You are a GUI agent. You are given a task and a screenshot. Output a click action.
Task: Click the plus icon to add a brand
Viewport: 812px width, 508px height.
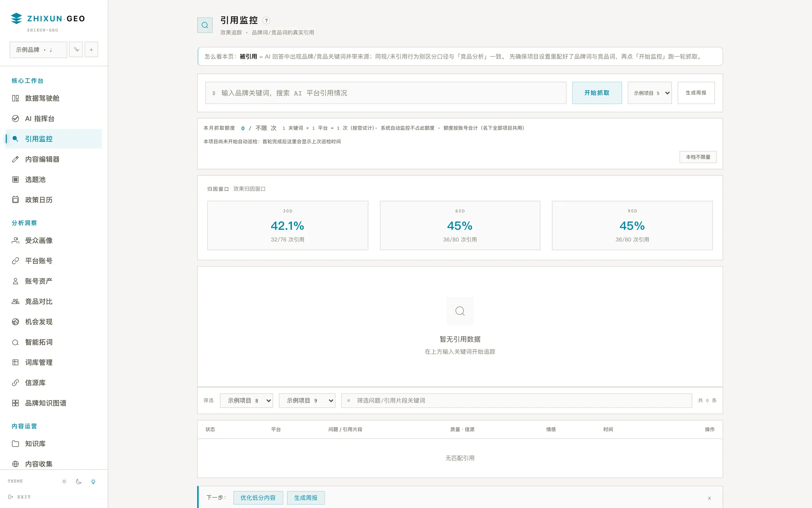(x=91, y=49)
